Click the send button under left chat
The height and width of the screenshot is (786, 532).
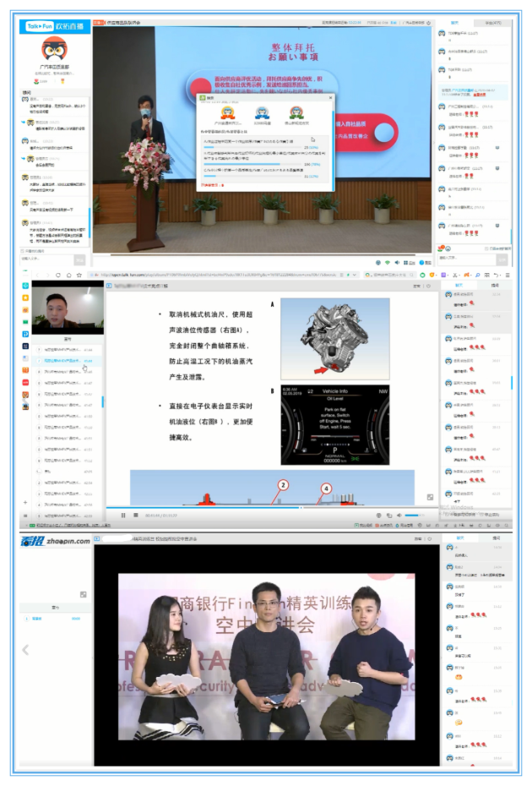pos(80,258)
